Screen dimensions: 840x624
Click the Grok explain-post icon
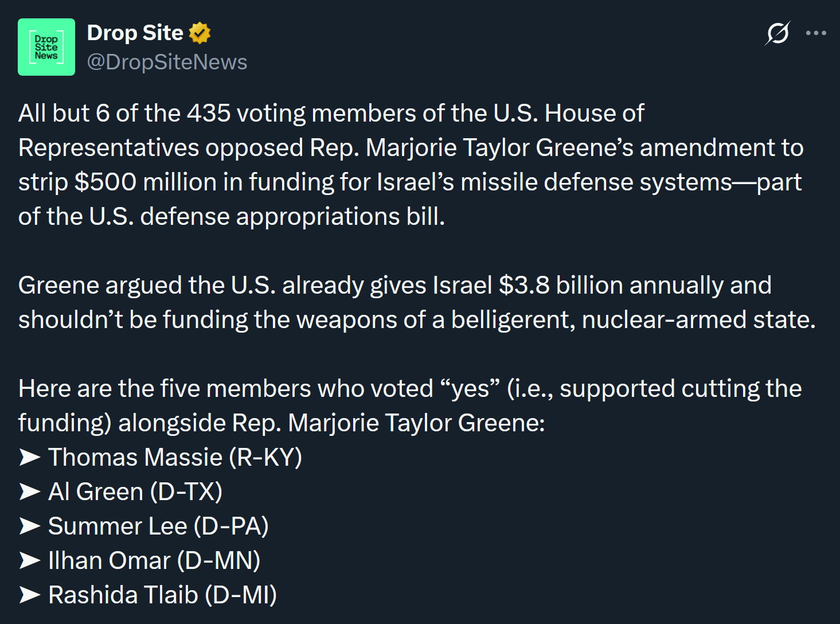click(778, 33)
